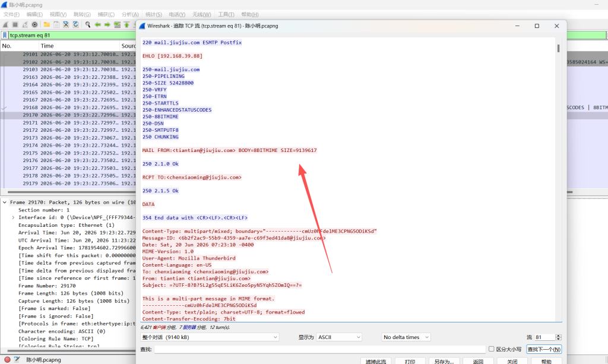This screenshot has width=608, height=364.
Task: Open the 统计(S) menu
Action: (x=154, y=14)
